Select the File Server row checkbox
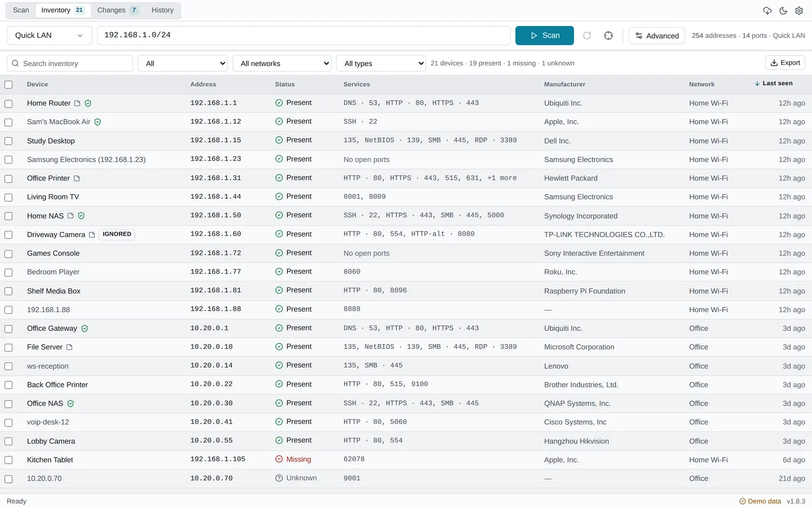 [8, 348]
